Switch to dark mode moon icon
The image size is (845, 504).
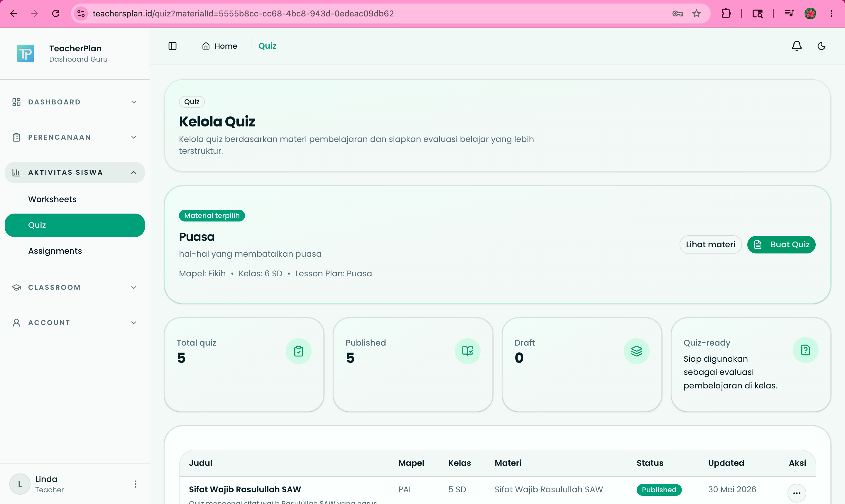pos(821,46)
